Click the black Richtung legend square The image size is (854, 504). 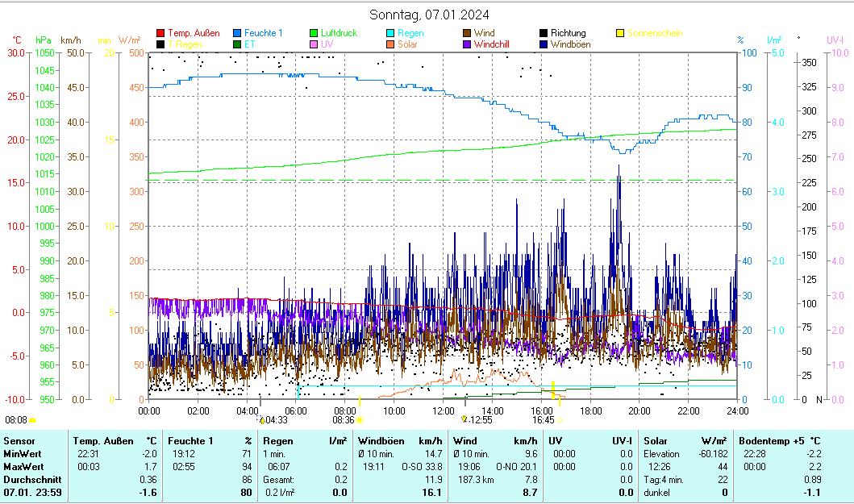point(544,33)
